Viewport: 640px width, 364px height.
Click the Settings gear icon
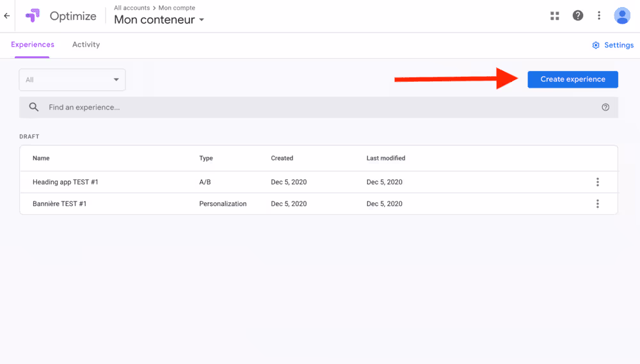(x=596, y=45)
